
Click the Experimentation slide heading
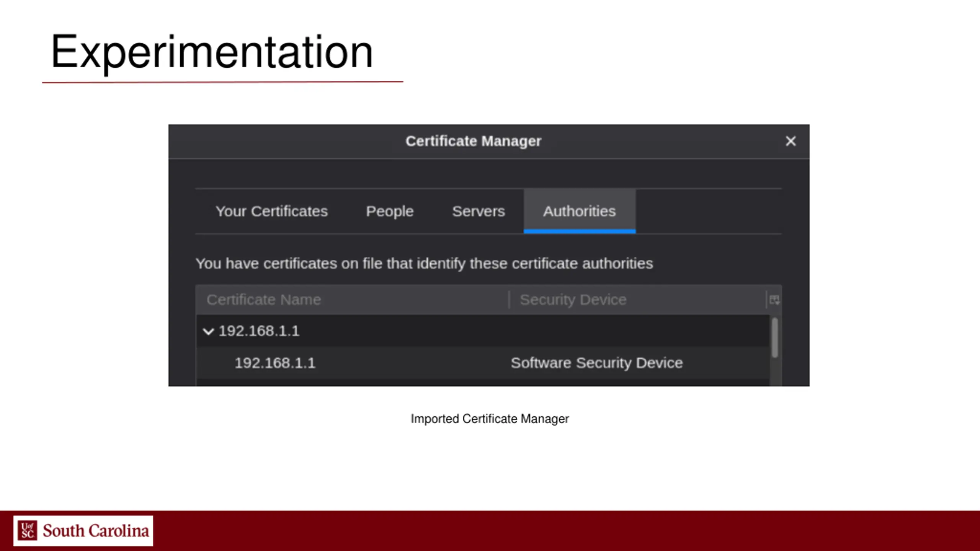coord(212,52)
